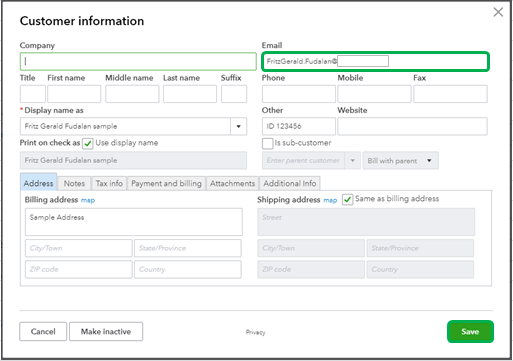Switch to the Address tab
Image resolution: width=513 pixels, height=361 pixels.
click(38, 183)
